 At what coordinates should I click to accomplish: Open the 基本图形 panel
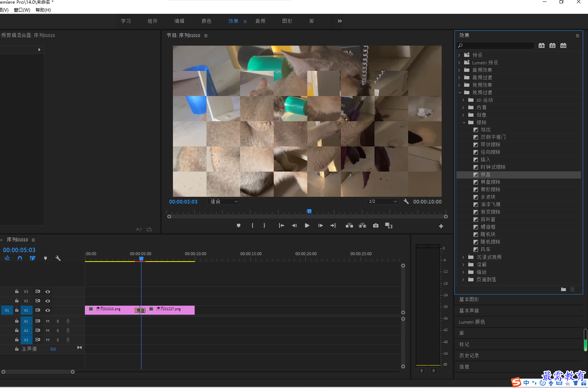click(469, 299)
